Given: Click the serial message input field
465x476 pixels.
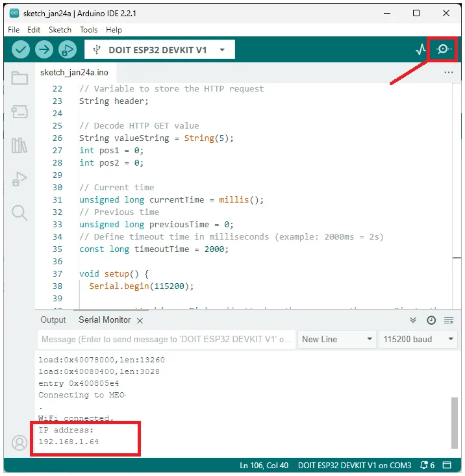Looking at the screenshot, I should coord(166,339).
